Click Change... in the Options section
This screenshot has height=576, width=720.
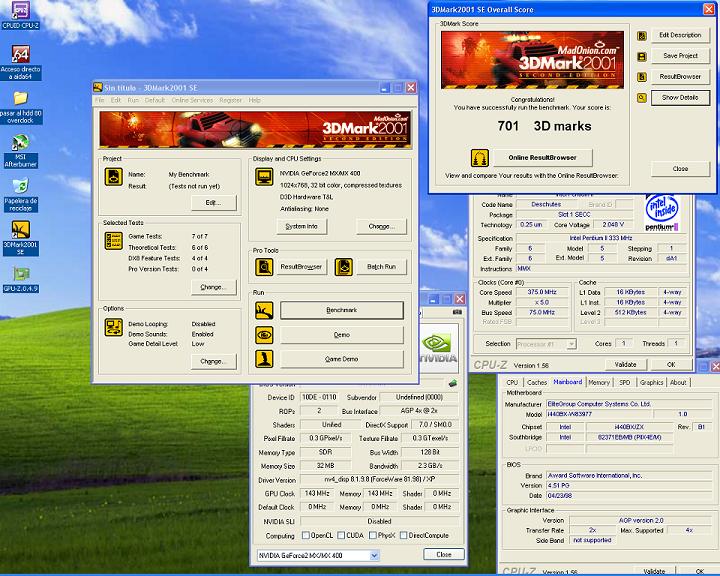click(x=214, y=361)
